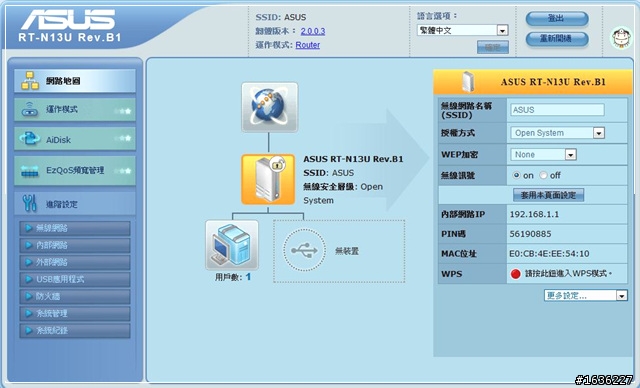Viewport: 640px width, 388px height.
Task: Expand the 內部網路 submenu
Action: tap(75, 245)
